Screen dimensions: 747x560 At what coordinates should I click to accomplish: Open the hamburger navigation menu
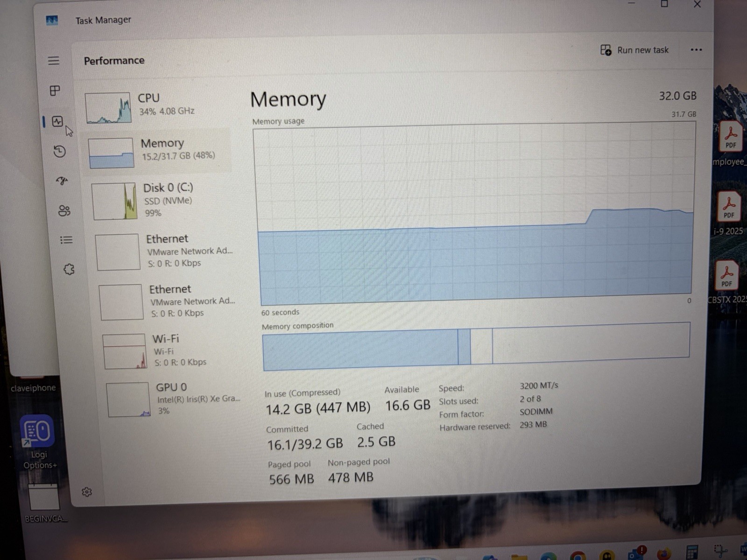tap(54, 61)
